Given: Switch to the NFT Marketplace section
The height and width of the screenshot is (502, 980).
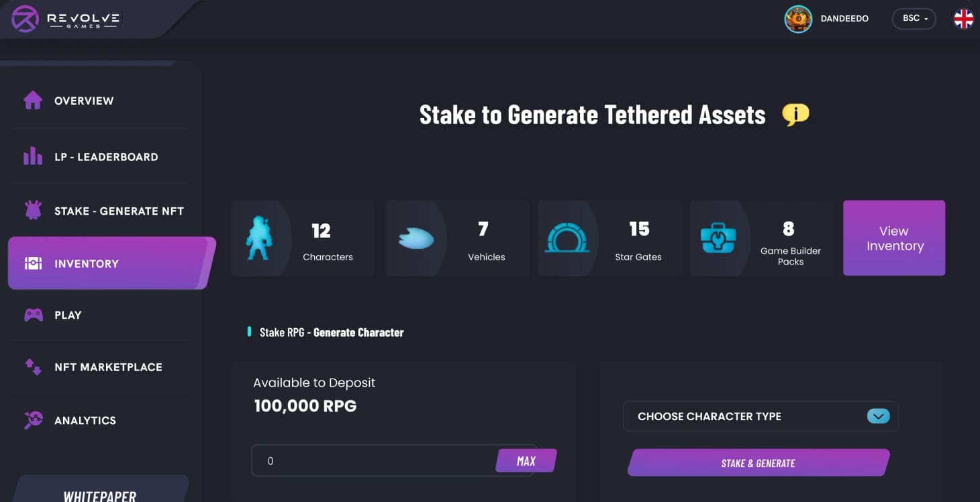Looking at the screenshot, I should coord(108,366).
